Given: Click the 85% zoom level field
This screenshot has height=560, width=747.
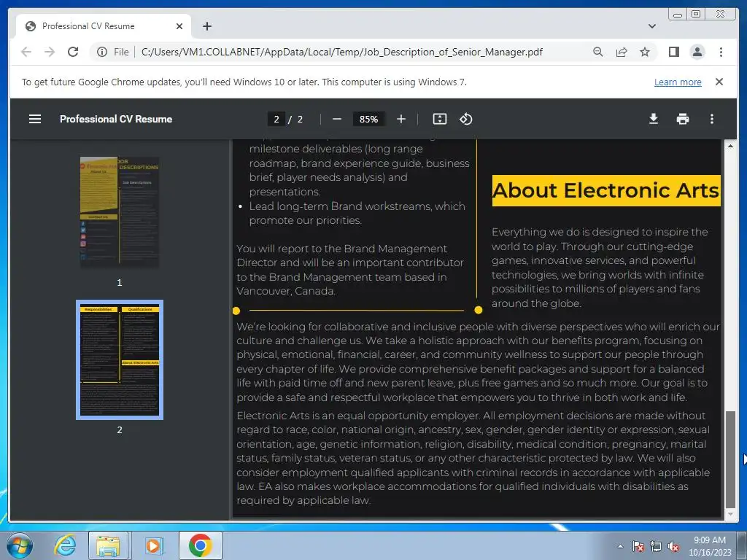Looking at the screenshot, I should pyautogui.click(x=368, y=119).
